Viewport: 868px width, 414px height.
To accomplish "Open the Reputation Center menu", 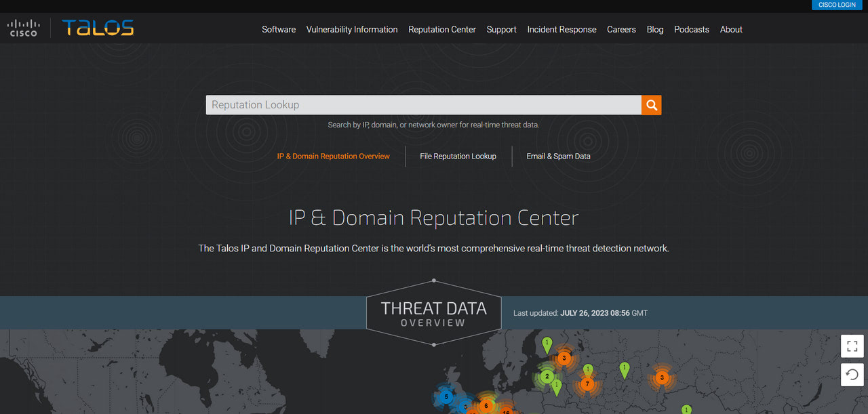I will coord(442,29).
